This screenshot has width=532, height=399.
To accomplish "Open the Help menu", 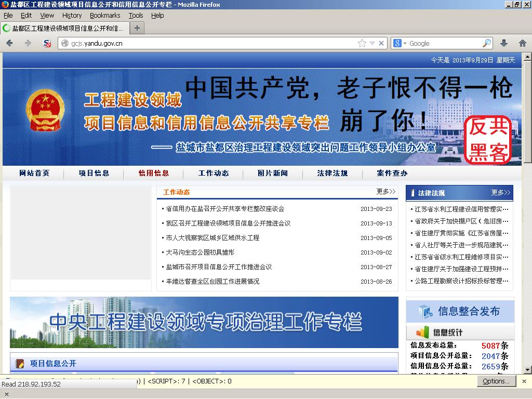I will tap(157, 15).
